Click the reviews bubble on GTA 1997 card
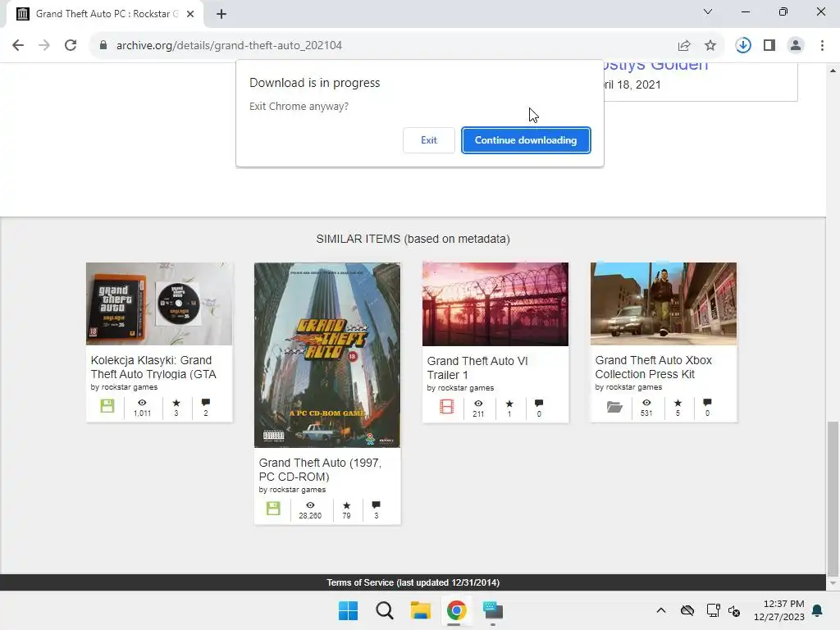Viewport: 840px width, 630px height. [376, 504]
